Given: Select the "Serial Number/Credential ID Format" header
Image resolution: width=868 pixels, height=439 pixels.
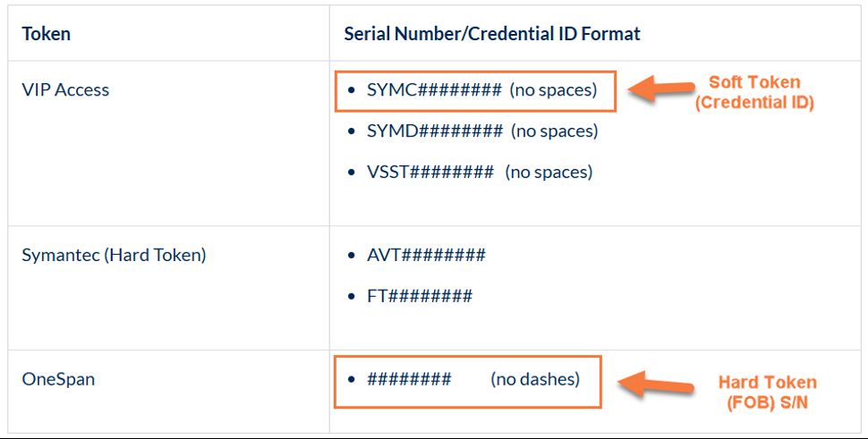Looking at the screenshot, I should [x=492, y=34].
